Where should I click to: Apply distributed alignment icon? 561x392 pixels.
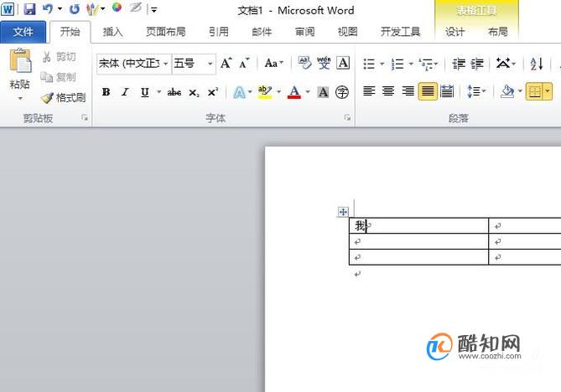pyautogui.click(x=447, y=91)
